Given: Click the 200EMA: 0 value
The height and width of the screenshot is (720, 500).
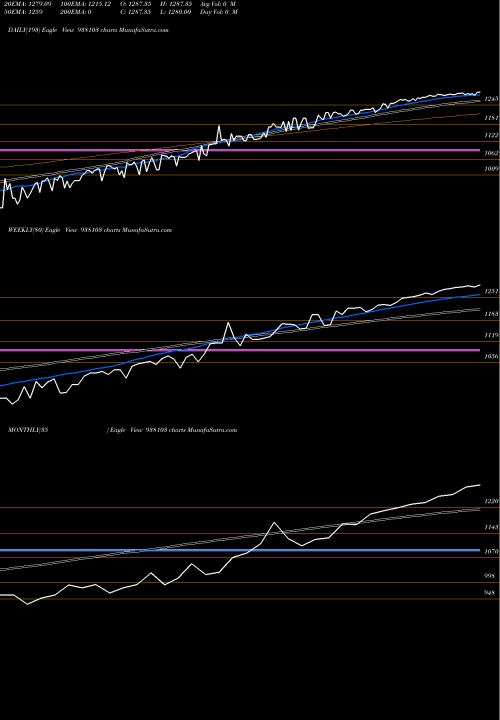Looking at the screenshot, I should tap(76, 12).
